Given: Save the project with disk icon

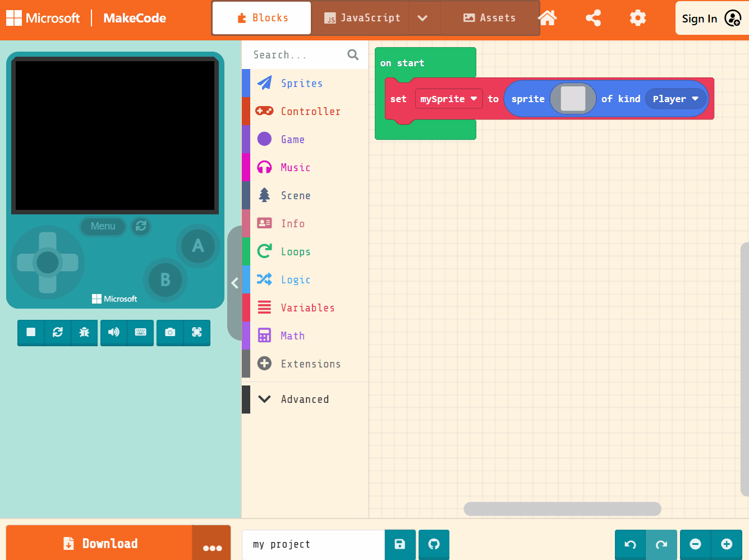Looking at the screenshot, I should pyautogui.click(x=400, y=544).
